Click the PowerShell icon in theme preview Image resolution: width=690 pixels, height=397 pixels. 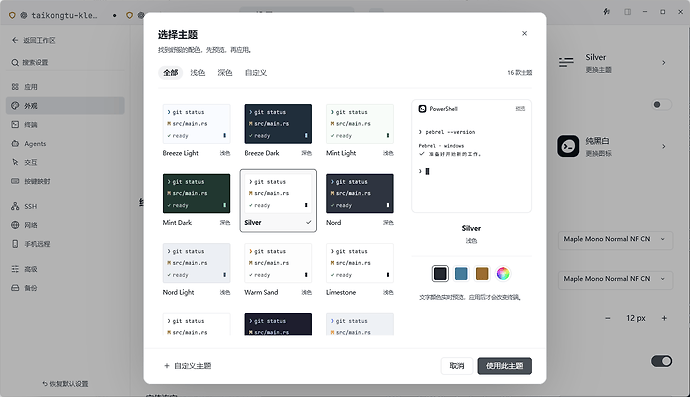pos(422,109)
